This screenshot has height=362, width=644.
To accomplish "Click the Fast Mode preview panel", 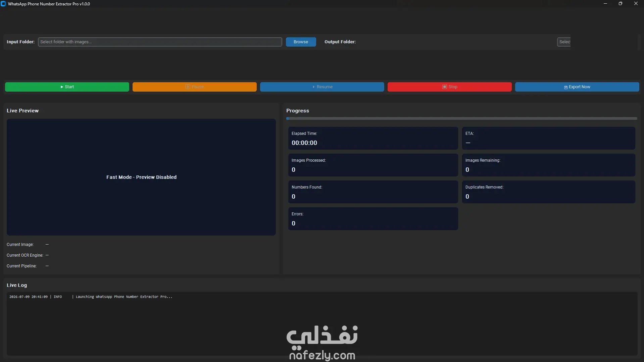I will (141, 177).
